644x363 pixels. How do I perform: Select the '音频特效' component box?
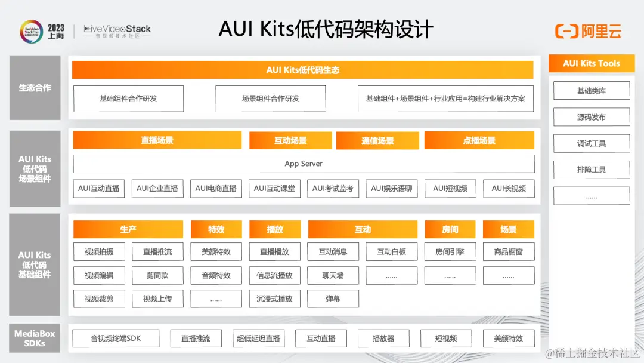[216, 275]
